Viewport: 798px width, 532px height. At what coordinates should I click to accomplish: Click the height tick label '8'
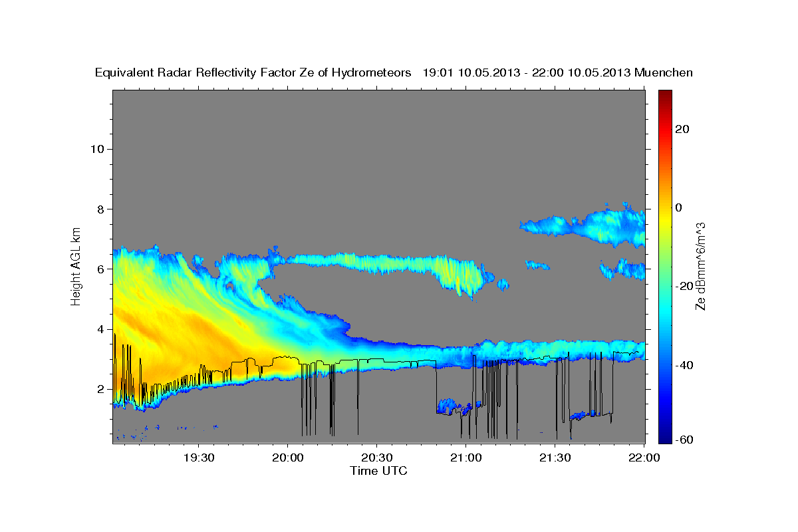pos(100,209)
